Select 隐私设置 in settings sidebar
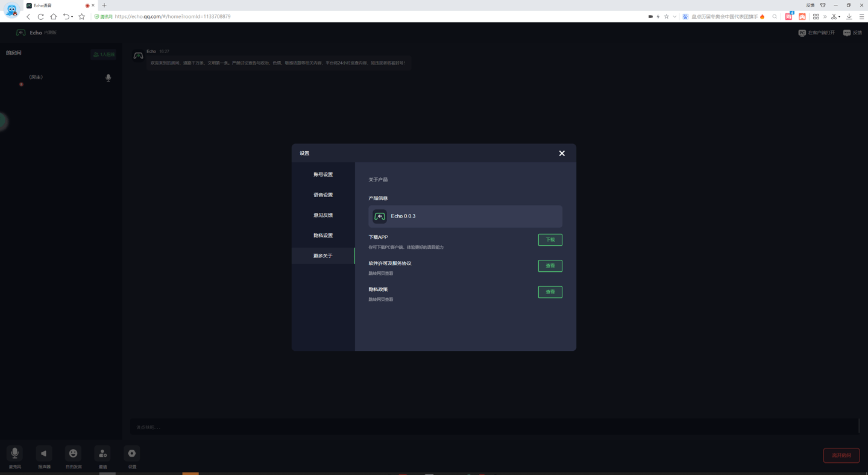The image size is (868, 475). tap(323, 236)
